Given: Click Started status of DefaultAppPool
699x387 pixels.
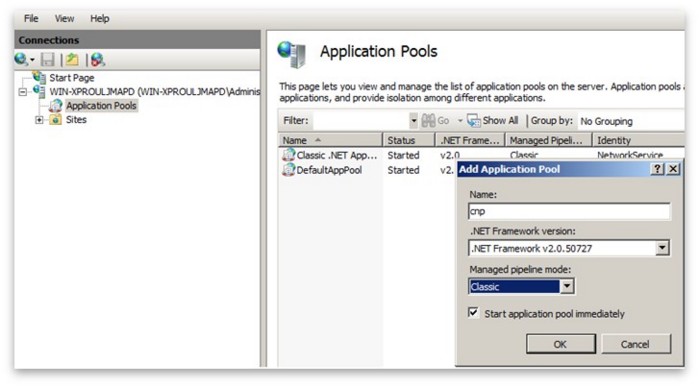Looking at the screenshot, I should (403, 170).
